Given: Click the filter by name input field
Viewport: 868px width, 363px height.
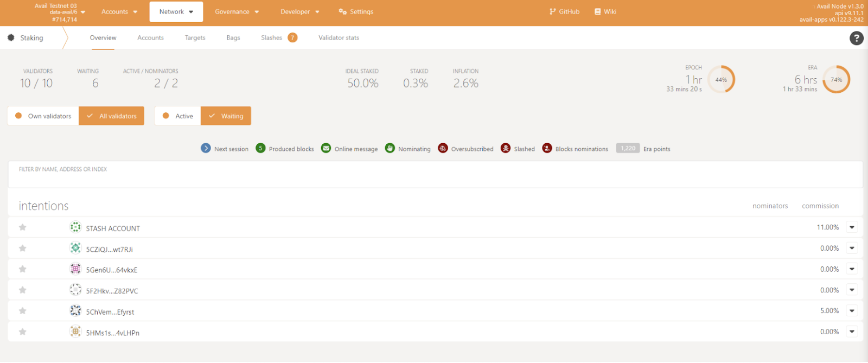Looking at the screenshot, I should point(434,179).
